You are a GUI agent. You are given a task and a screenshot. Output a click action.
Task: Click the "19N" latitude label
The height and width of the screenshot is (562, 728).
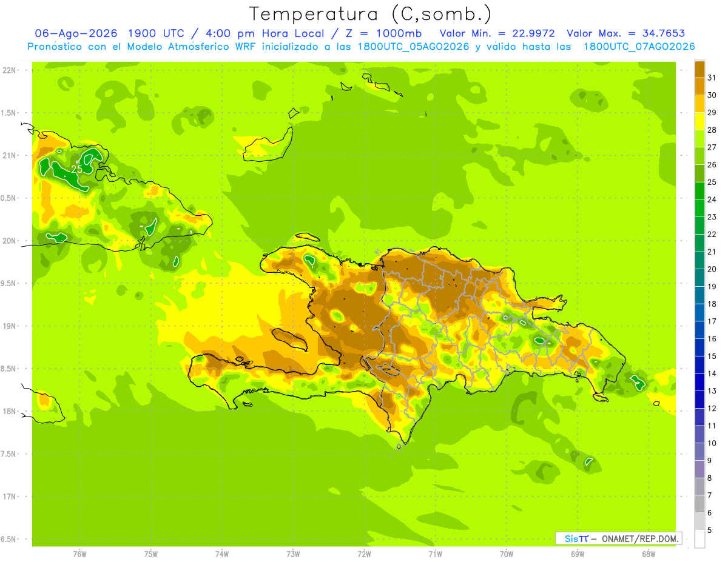(8, 326)
